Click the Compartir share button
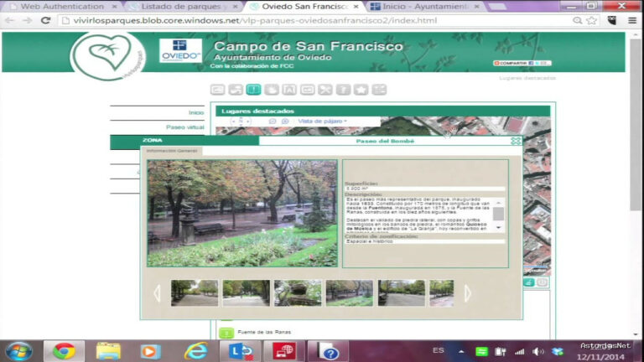 click(x=522, y=63)
